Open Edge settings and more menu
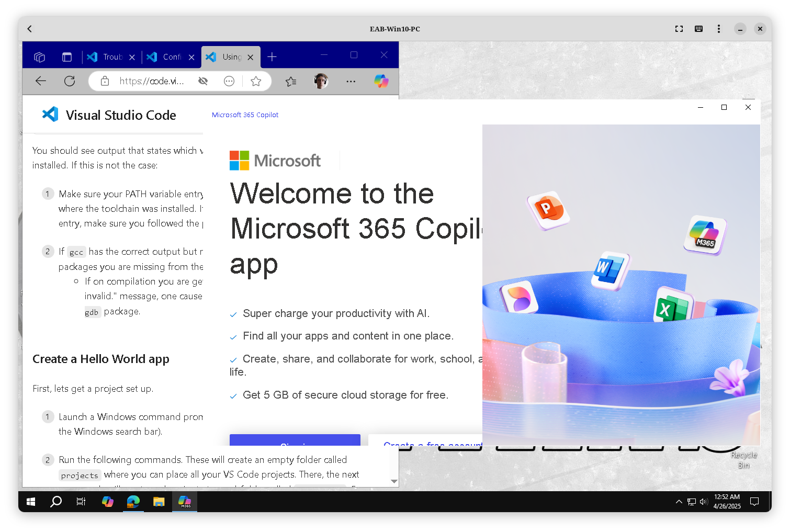This screenshot has width=790, height=532. tap(351, 81)
